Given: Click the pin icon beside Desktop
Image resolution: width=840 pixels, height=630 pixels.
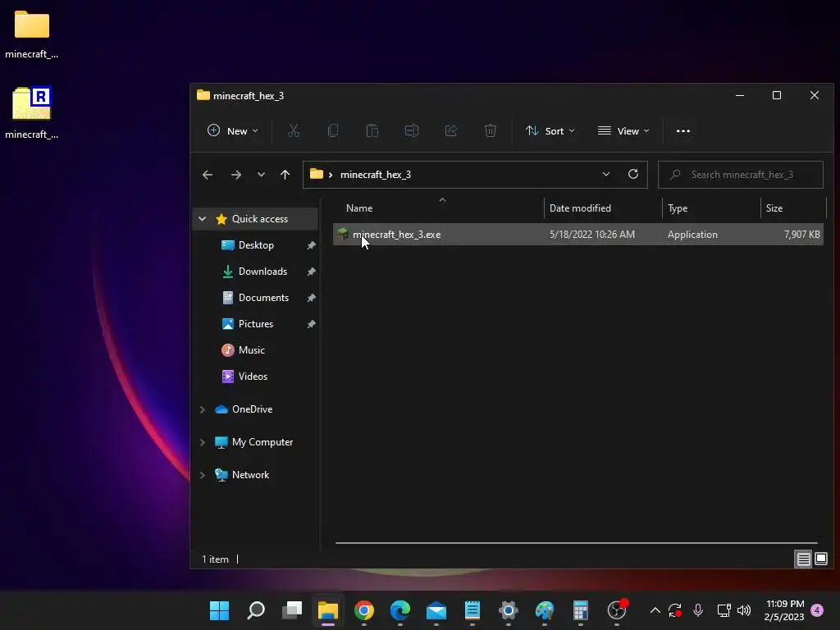Looking at the screenshot, I should coord(311,245).
